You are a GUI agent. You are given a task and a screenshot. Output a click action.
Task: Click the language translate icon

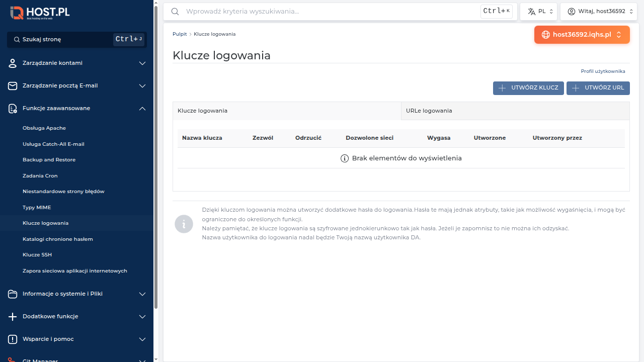(x=531, y=11)
